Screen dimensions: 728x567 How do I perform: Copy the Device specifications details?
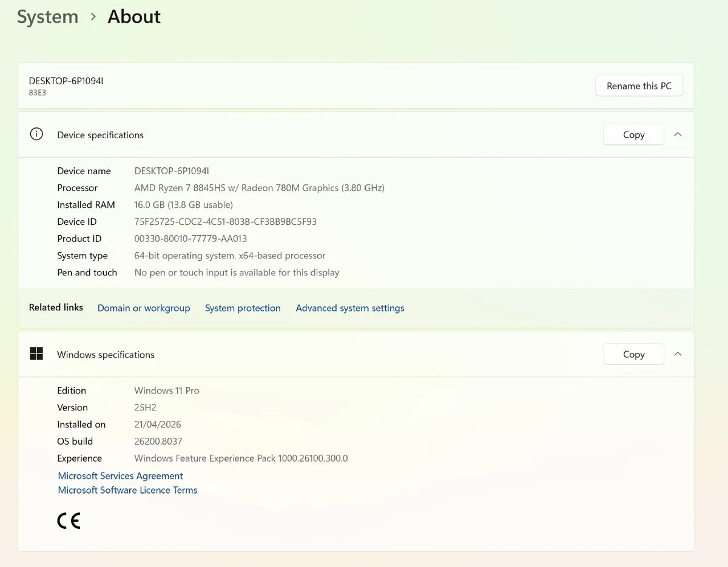tap(633, 134)
